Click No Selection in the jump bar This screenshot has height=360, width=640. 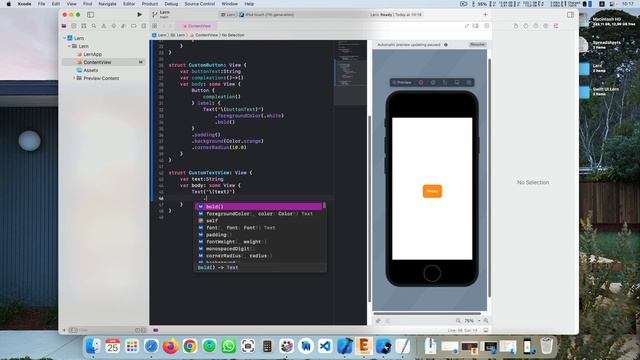pos(233,35)
